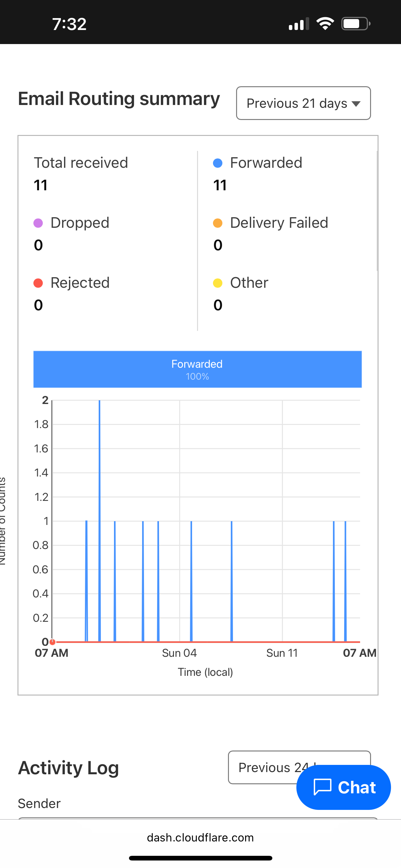Click the purple Dropped legend dot

click(x=38, y=223)
